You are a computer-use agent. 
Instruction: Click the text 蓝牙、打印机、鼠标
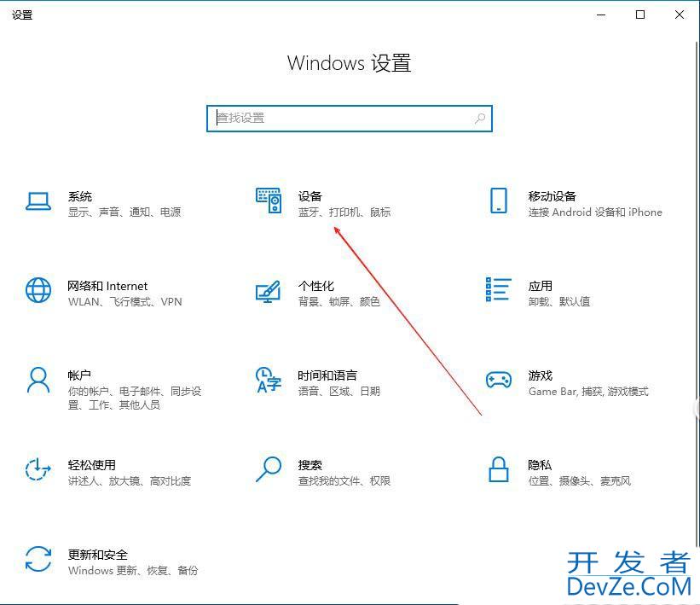tap(344, 212)
